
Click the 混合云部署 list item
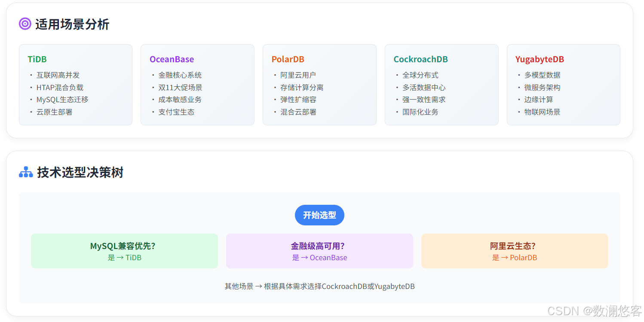298,112
